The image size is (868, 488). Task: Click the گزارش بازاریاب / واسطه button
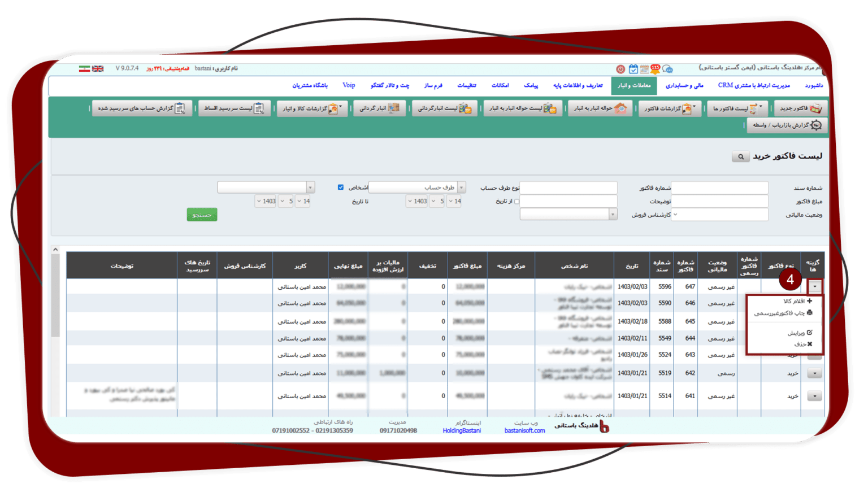point(787,125)
